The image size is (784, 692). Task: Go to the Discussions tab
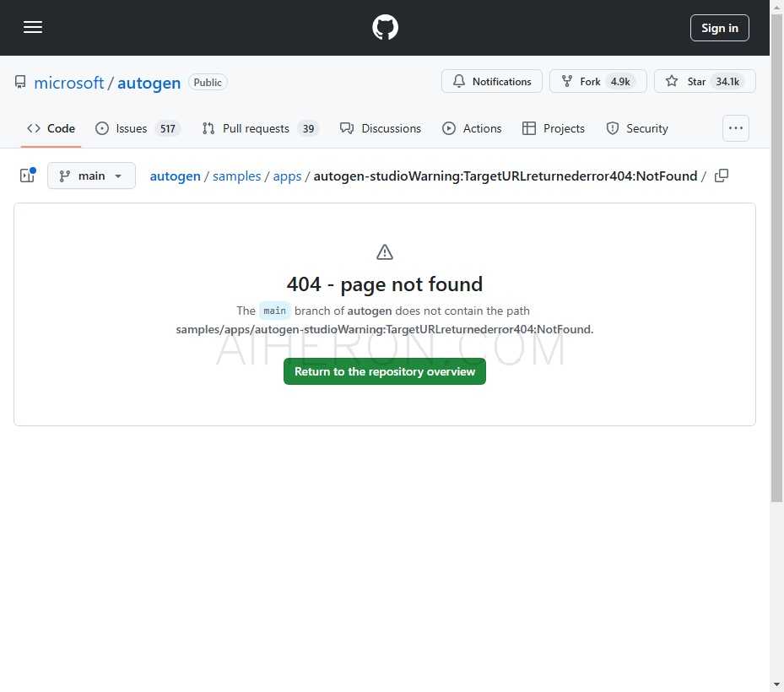pos(381,128)
